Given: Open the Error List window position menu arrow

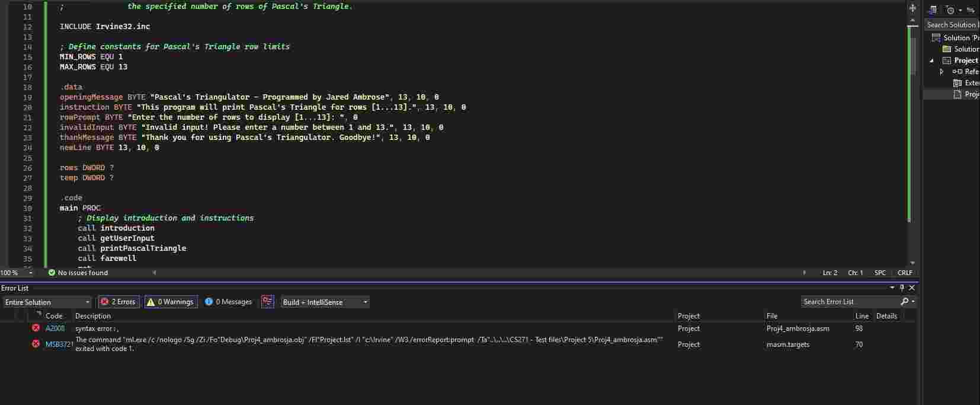Looking at the screenshot, I should (x=892, y=288).
